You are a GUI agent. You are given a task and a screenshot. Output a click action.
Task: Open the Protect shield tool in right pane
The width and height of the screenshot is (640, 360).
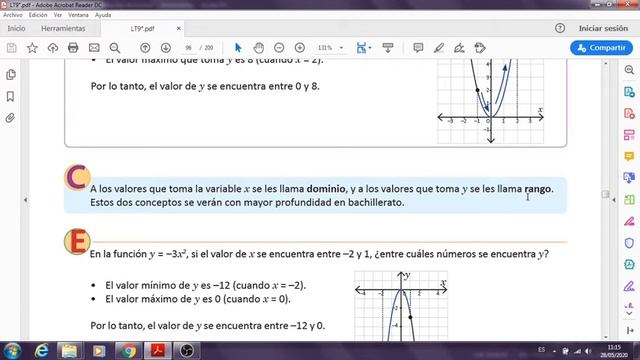click(x=629, y=243)
